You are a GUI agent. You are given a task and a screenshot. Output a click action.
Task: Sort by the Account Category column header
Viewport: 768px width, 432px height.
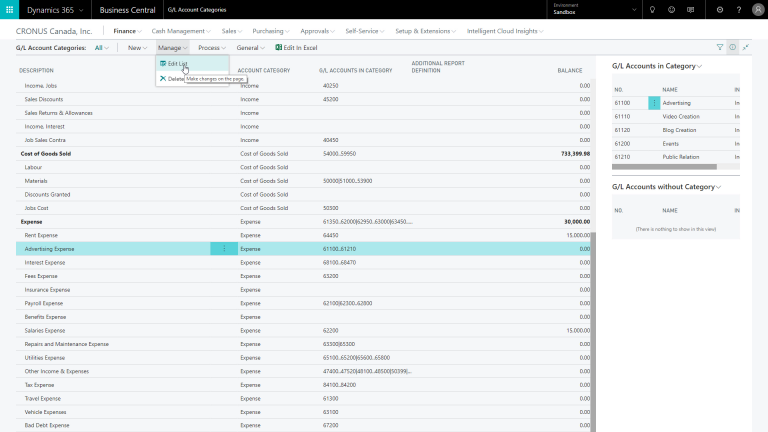tap(264, 71)
